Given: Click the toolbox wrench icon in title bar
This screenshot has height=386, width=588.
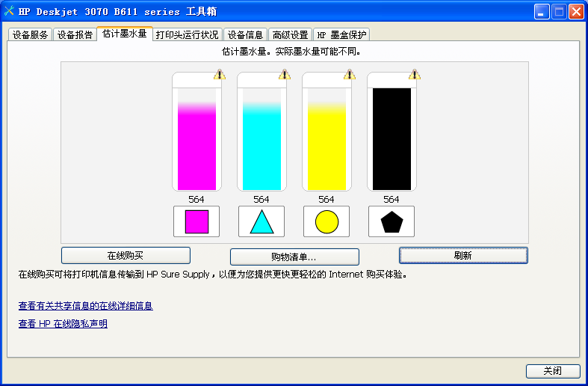Looking at the screenshot, I should tap(9, 11).
